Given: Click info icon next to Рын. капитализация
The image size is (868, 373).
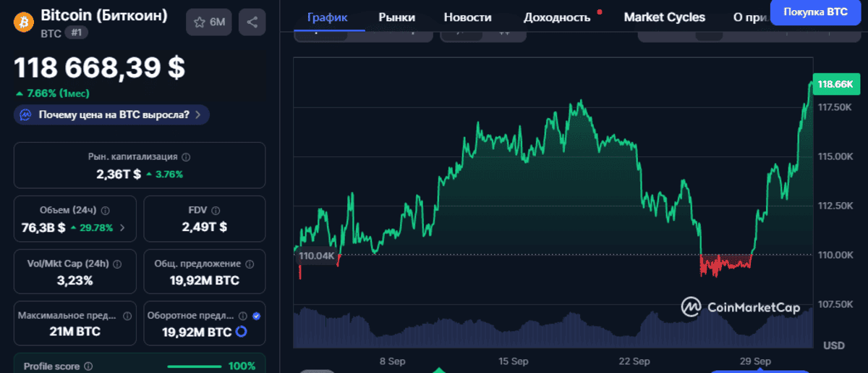Looking at the screenshot, I should (x=187, y=156).
